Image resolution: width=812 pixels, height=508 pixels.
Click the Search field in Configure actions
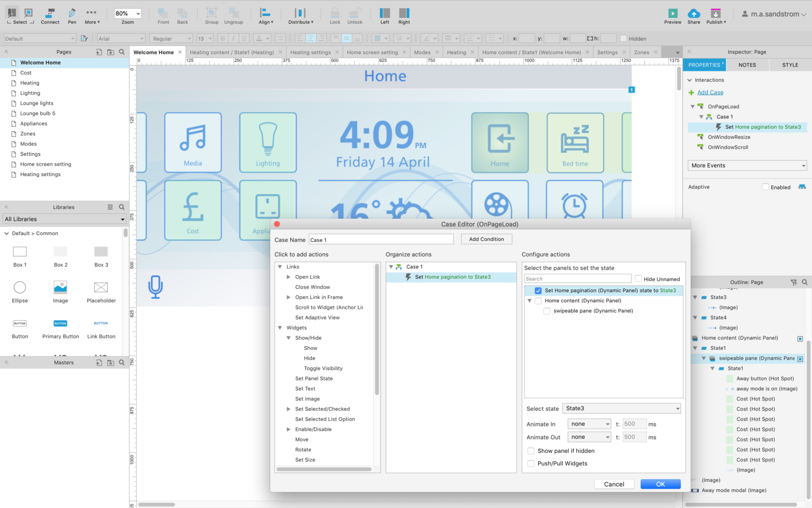click(577, 278)
